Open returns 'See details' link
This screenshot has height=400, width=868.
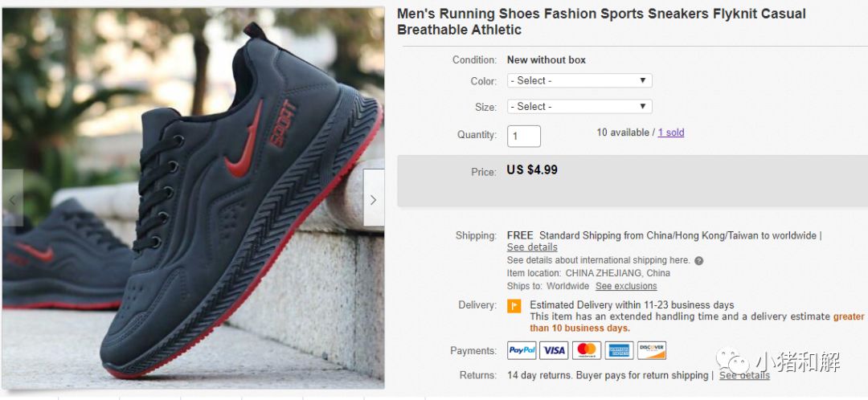click(744, 375)
